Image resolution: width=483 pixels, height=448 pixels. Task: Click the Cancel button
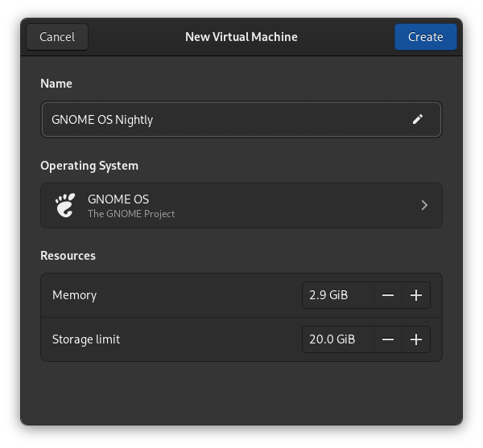coord(57,37)
